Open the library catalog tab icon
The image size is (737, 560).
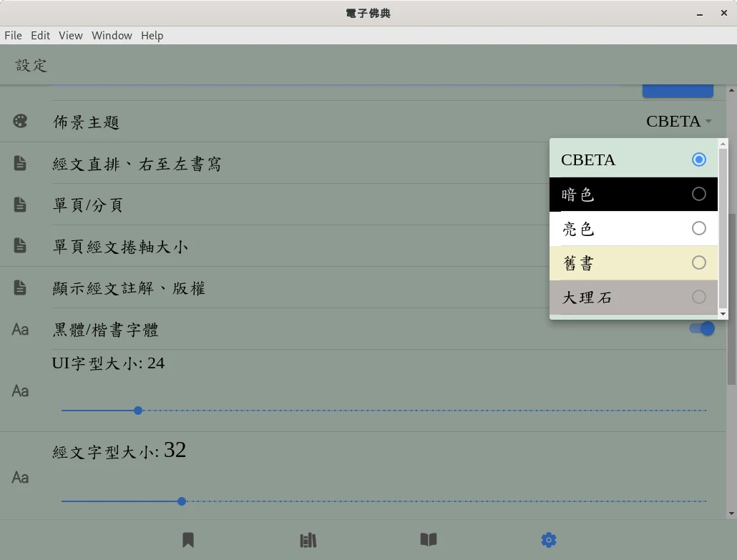pyautogui.click(x=308, y=540)
